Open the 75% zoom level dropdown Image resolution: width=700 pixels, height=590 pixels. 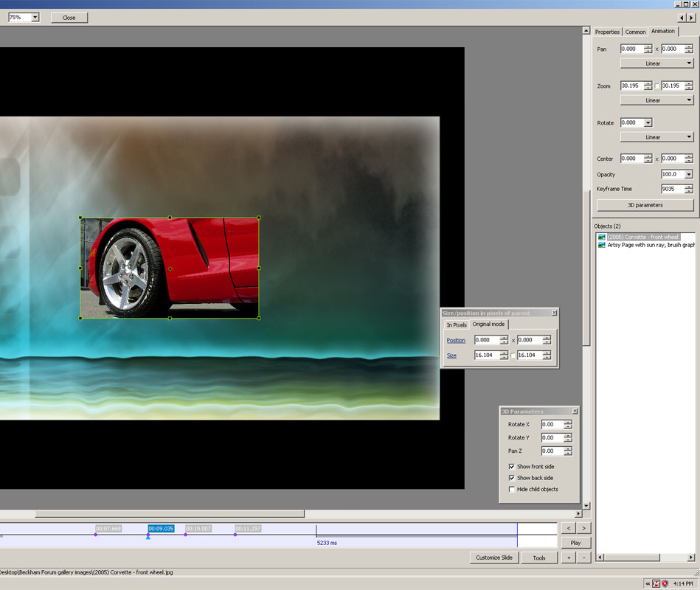pyautogui.click(x=35, y=18)
